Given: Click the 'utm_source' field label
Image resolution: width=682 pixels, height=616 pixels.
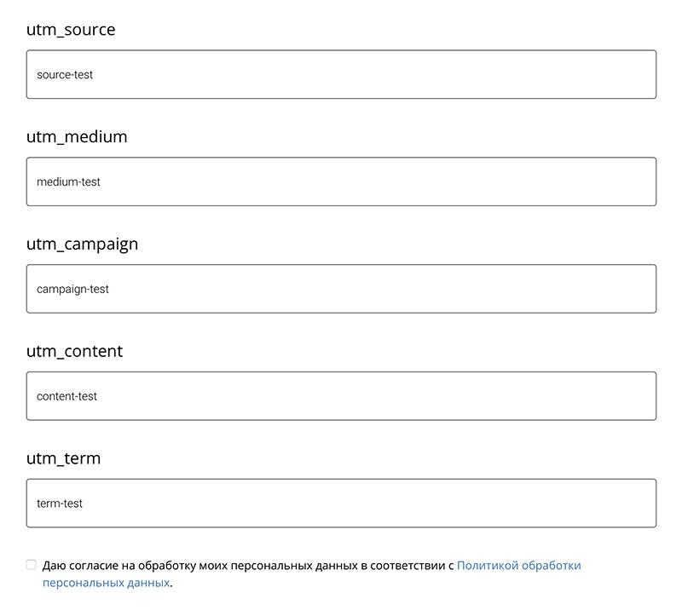Looking at the screenshot, I should [x=71, y=30].
